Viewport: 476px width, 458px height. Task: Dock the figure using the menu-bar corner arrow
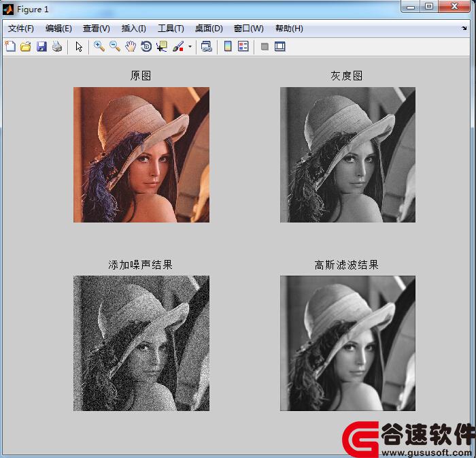(x=464, y=29)
